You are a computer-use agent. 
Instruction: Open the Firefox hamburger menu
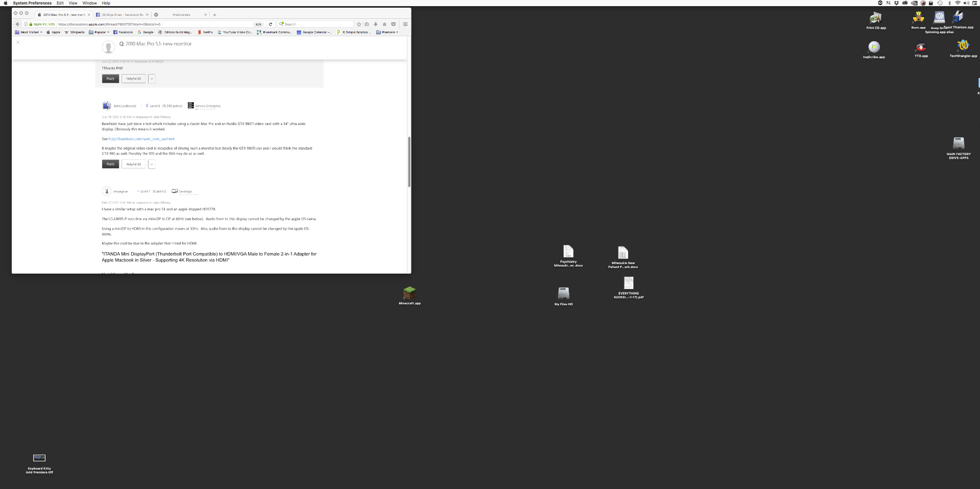point(405,24)
